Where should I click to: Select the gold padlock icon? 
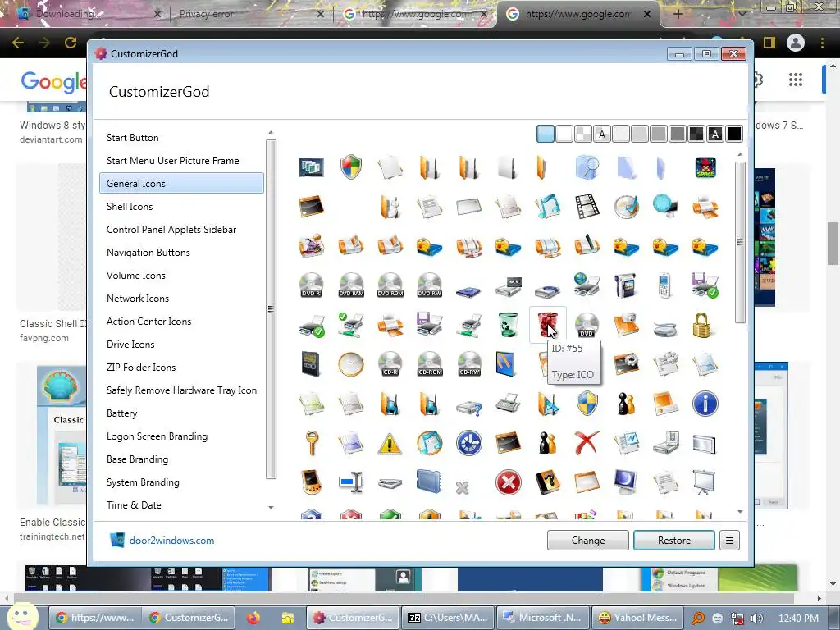[702, 325]
